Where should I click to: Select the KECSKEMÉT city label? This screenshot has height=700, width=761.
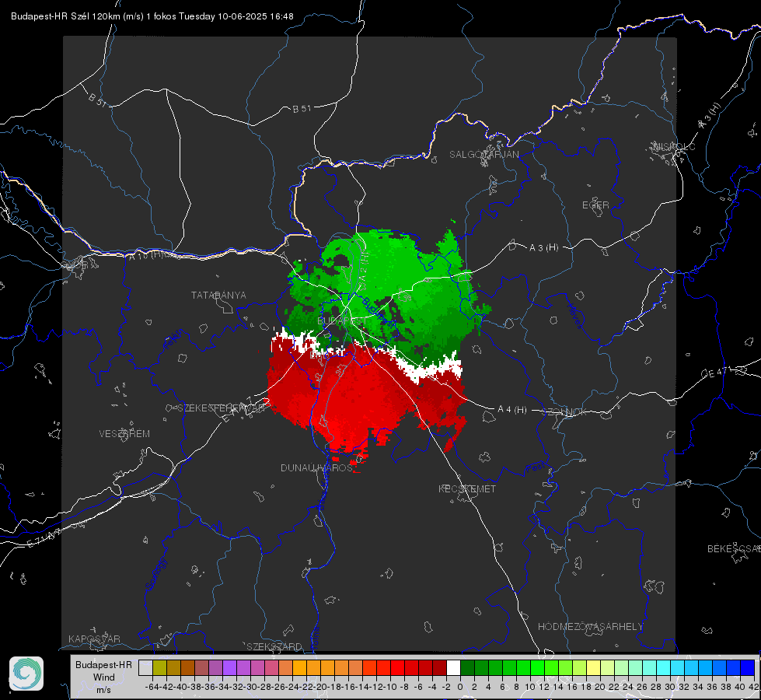pyautogui.click(x=467, y=488)
